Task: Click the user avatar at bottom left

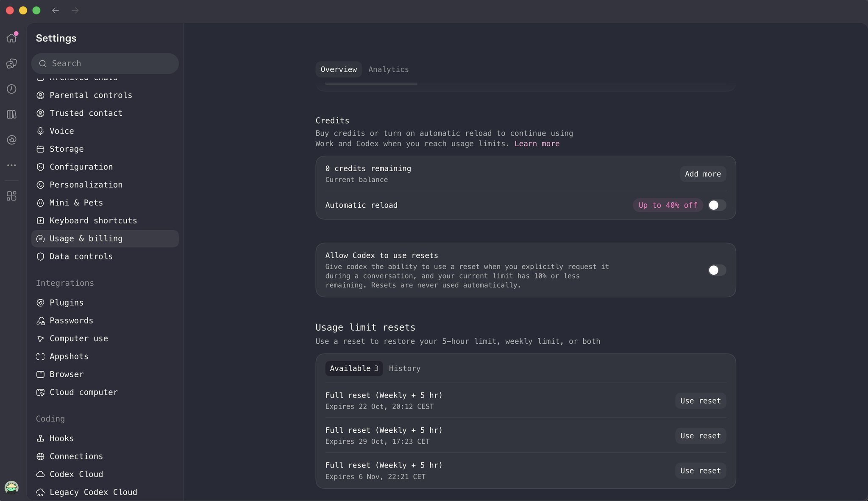Action: [11, 487]
